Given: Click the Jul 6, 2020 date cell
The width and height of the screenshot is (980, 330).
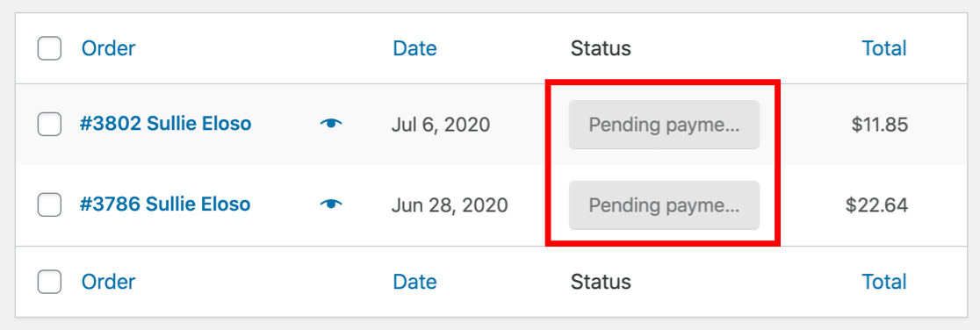Looking at the screenshot, I should pyautogui.click(x=441, y=125).
